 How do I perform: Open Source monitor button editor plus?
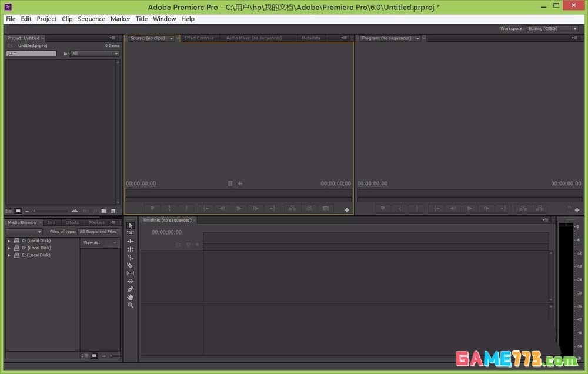point(347,210)
